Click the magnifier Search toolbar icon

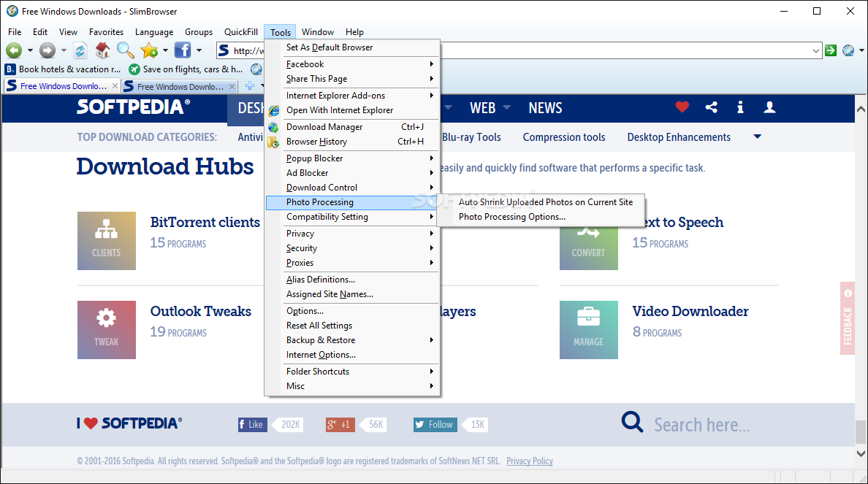coord(125,50)
